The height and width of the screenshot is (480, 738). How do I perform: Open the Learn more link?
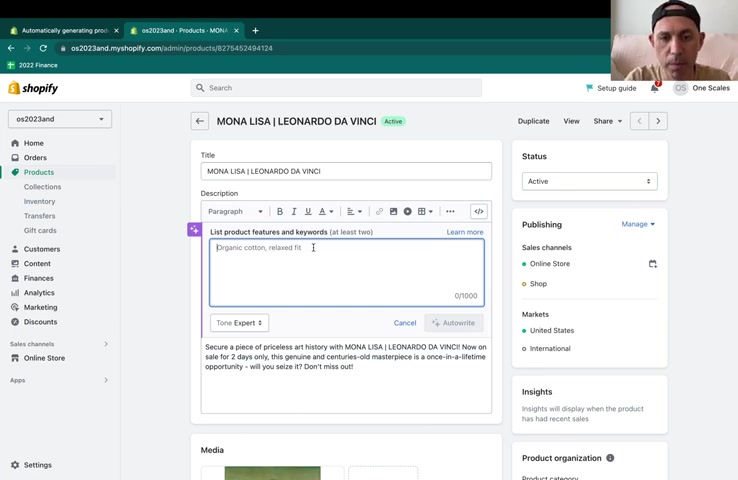pos(465,232)
